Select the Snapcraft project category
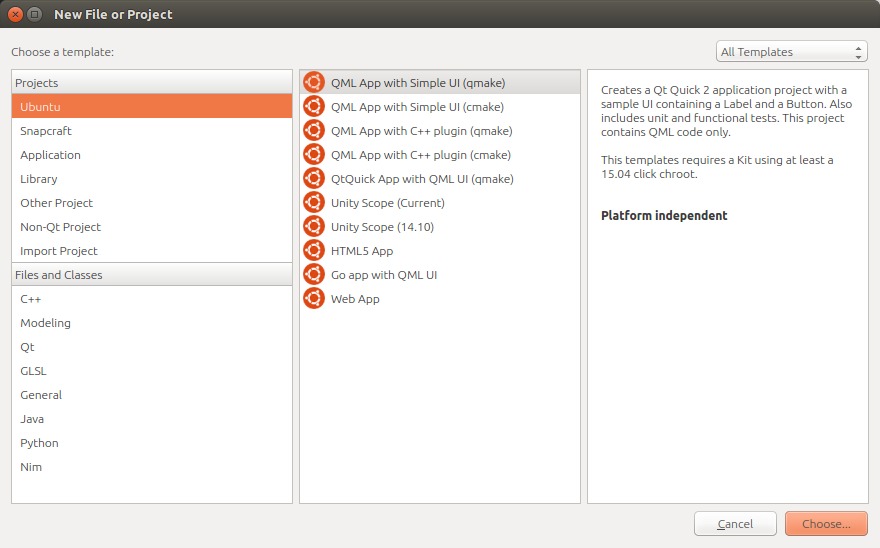This screenshot has width=880, height=548. pos(152,131)
